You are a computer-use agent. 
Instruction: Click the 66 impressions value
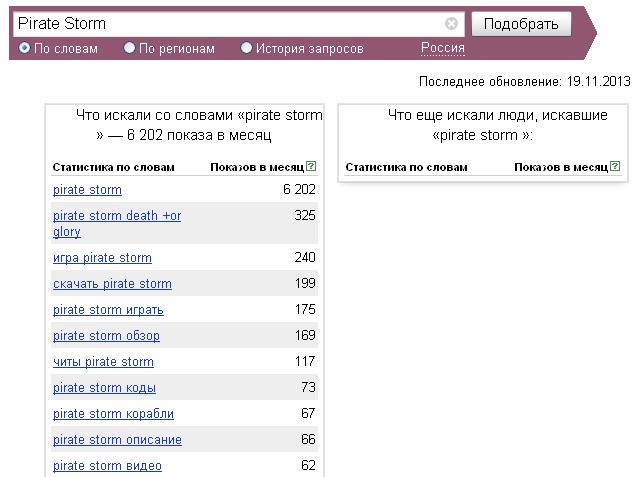[308, 439]
